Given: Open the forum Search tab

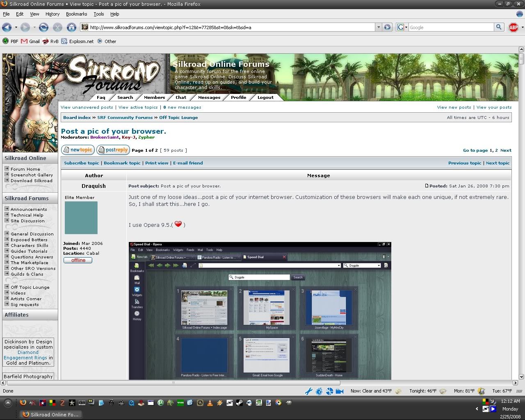Looking at the screenshot, I should tap(125, 98).
